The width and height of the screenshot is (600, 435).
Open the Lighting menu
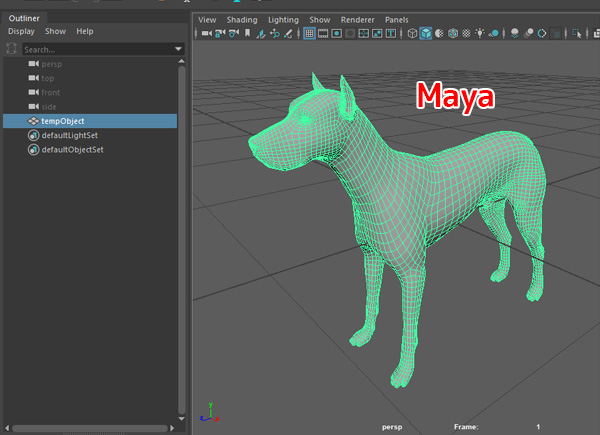point(283,19)
